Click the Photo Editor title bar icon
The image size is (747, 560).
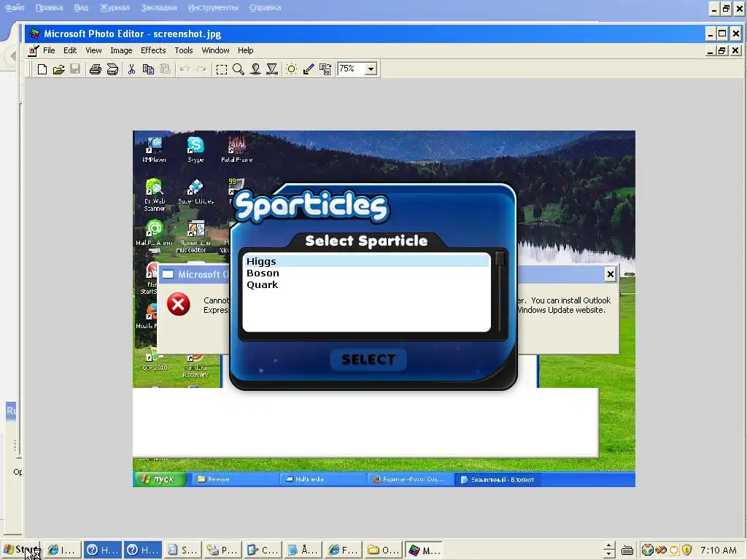tap(34, 34)
